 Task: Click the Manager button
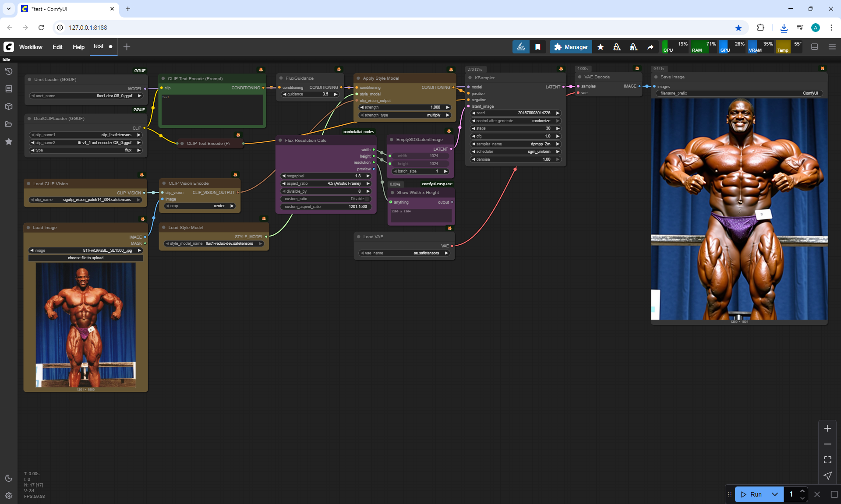click(571, 47)
